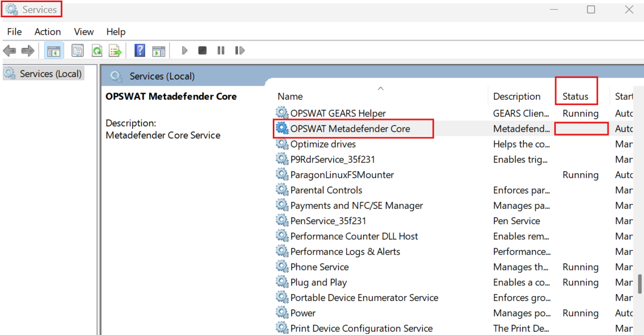
Task: Click gear icon beside P9RdrService_35f231
Action: pos(282,159)
